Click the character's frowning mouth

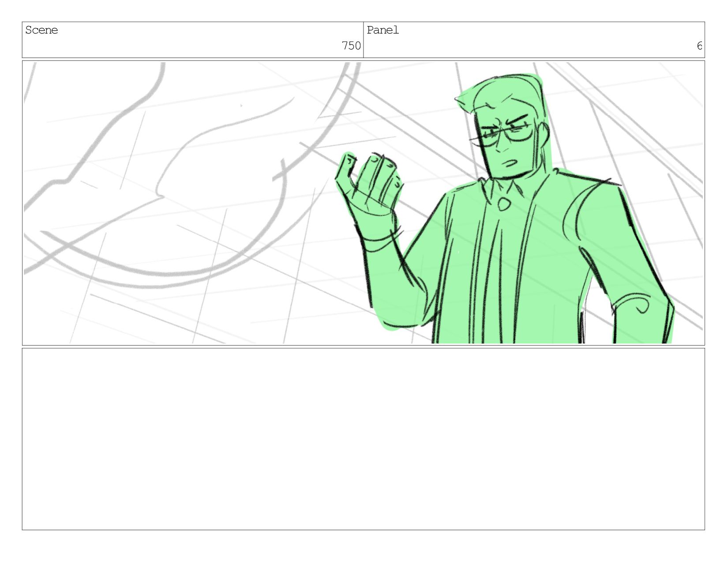(512, 162)
